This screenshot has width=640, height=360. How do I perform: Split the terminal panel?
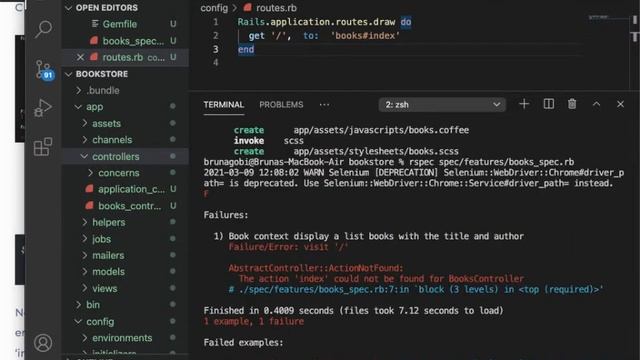[x=549, y=104]
